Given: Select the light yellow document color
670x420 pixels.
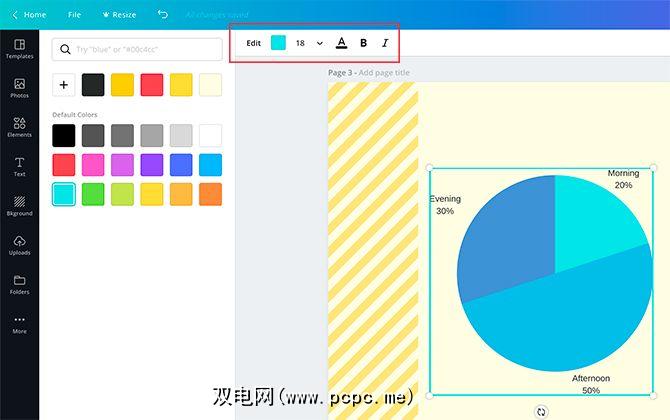Looking at the screenshot, I should 181,85.
